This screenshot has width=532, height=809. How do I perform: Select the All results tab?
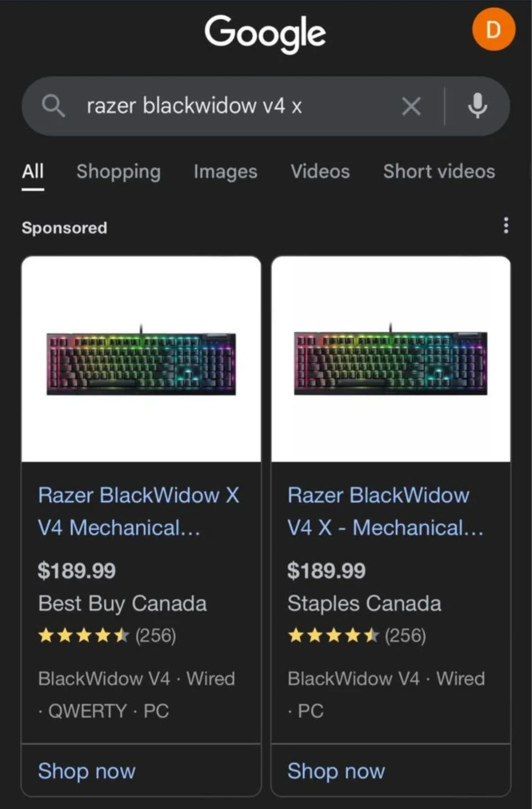coord(33,171)
